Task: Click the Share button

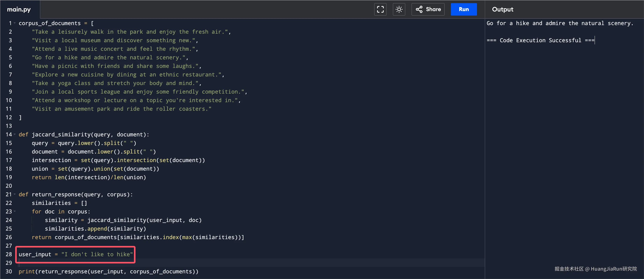Action: click(x=428, y=9)
